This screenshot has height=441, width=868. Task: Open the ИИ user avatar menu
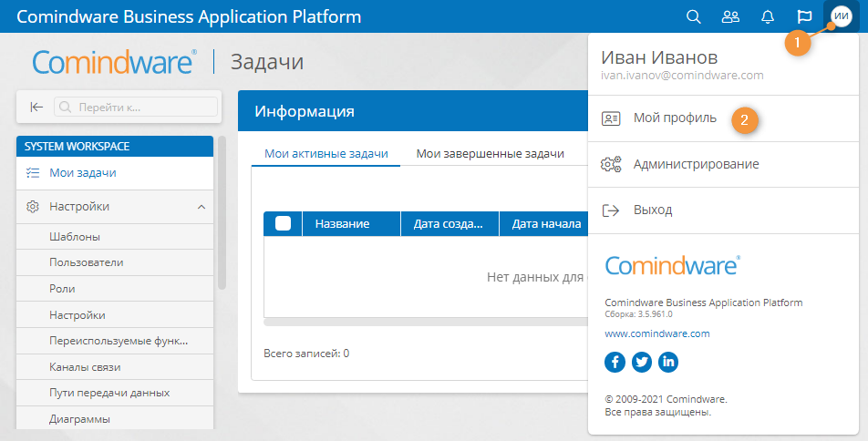click(x=842, y=16)
